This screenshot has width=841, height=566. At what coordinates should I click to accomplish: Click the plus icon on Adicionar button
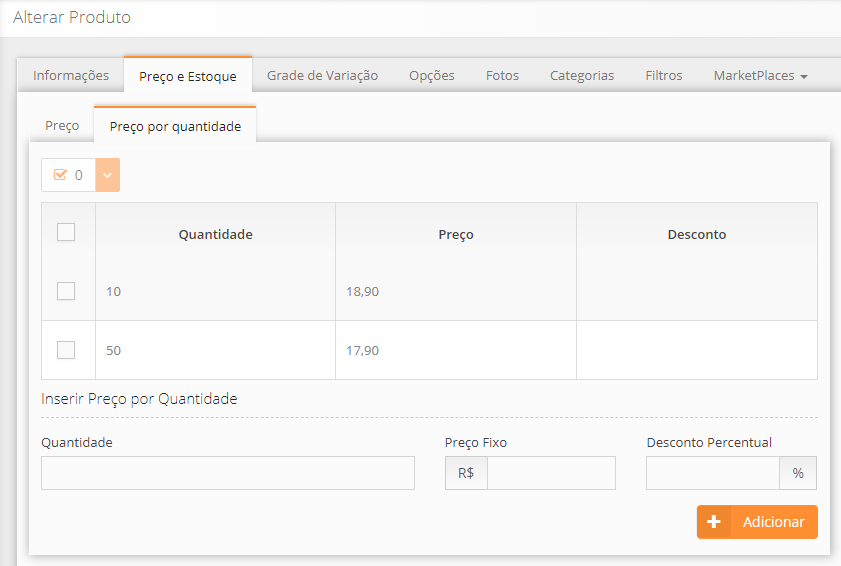pyautogui.click(x=713, y=522)
